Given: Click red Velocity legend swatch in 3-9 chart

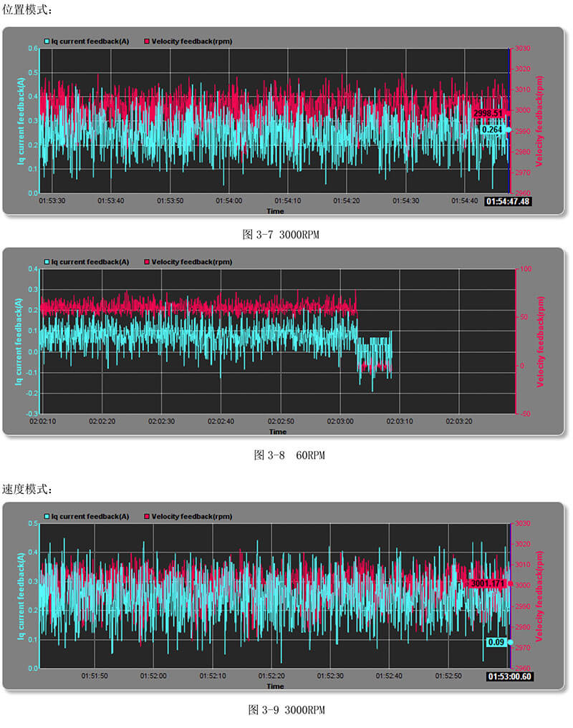Looking at the screenshot, I should point(148,517).
